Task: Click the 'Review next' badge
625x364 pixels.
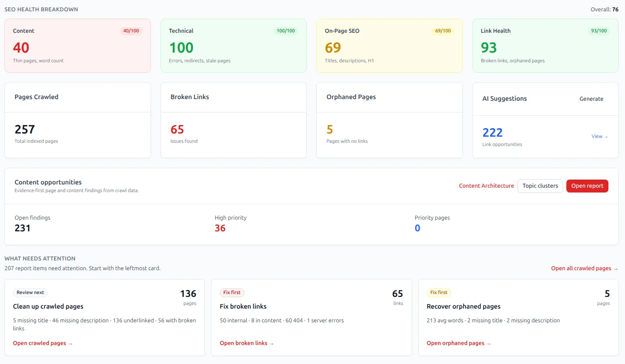Action: pos(30,292)
